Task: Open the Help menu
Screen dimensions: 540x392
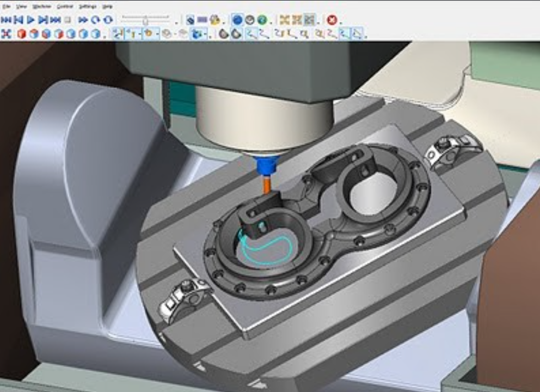Action: point(107,7)
